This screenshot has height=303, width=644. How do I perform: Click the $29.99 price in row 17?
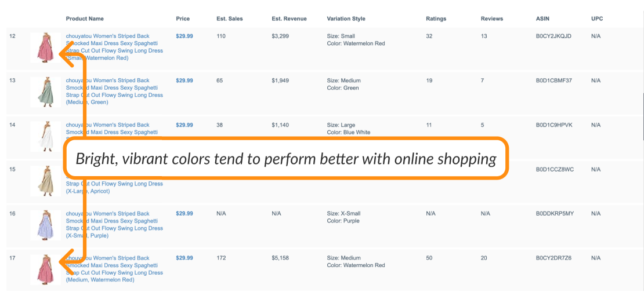point(184,258)
